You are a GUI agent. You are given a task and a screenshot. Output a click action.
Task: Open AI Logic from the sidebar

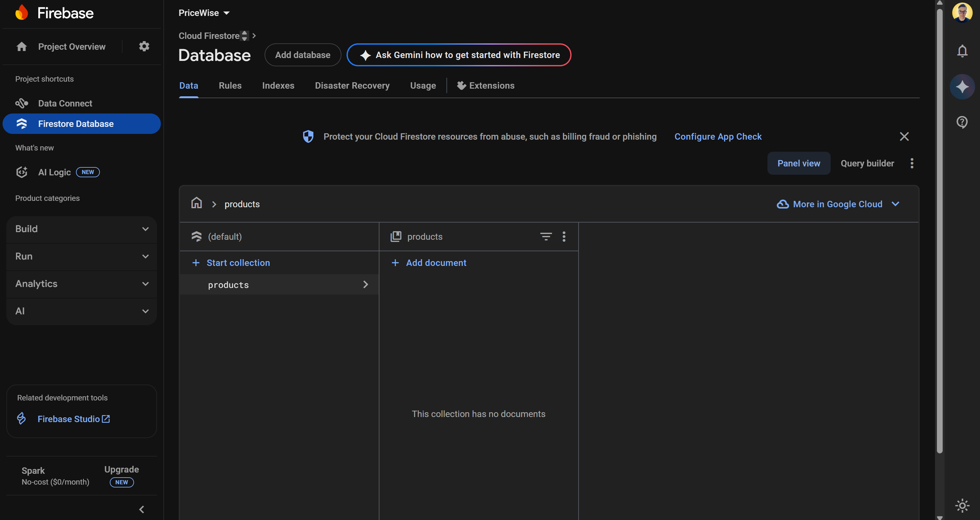(54, 172)
